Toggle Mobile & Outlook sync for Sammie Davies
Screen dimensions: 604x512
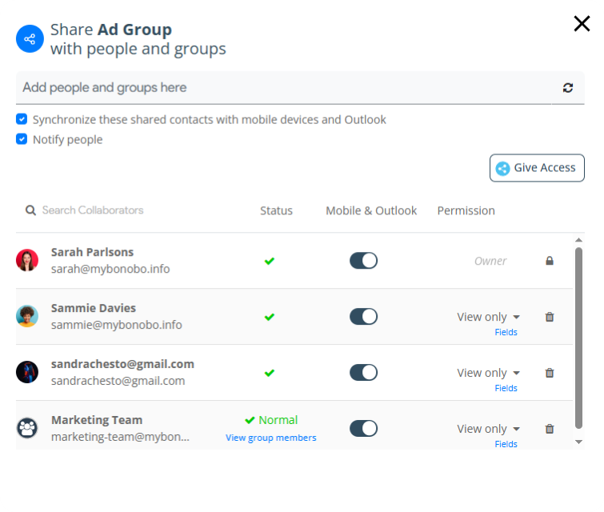(363, 317)
